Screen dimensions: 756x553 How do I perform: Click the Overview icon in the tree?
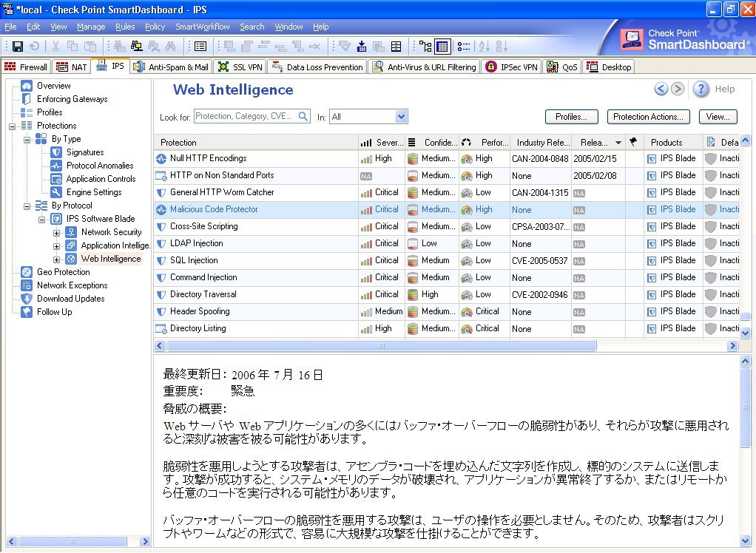coord(27,86)
